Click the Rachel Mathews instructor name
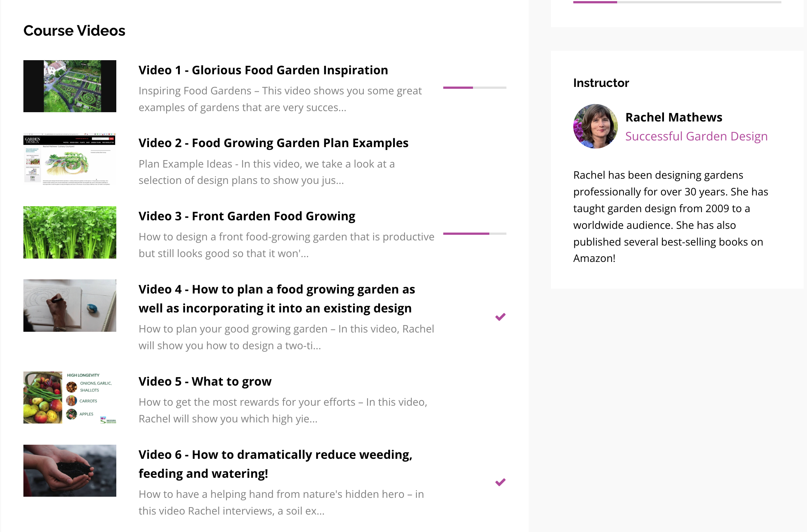The width and height of the screenshot is (807, 532). 674,117
